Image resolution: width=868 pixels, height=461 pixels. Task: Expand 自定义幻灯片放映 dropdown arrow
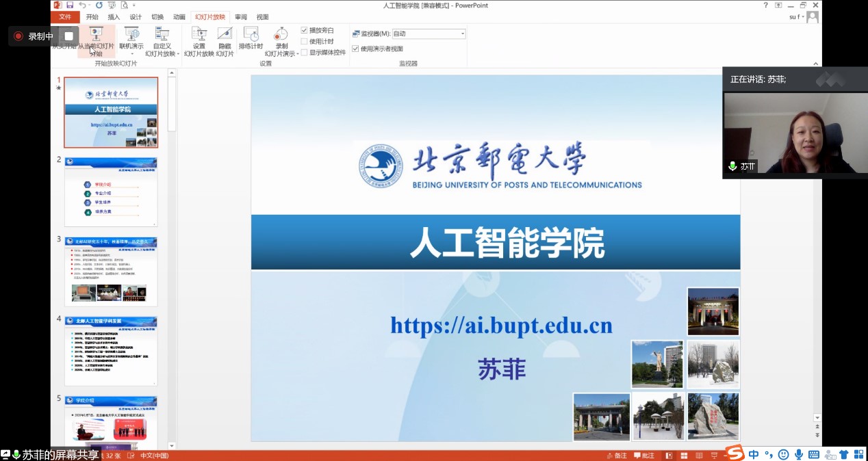[178, 54]
